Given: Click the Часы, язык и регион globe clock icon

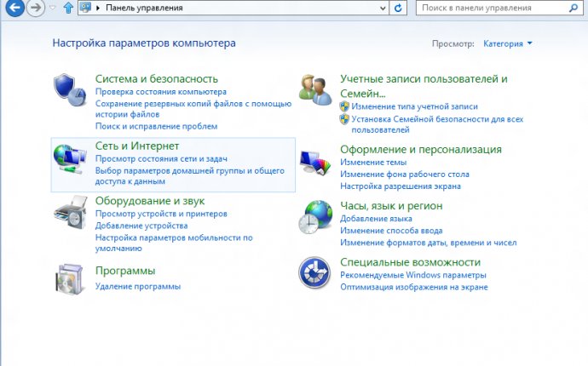Looking at the screenshot, I should [315, 217].
